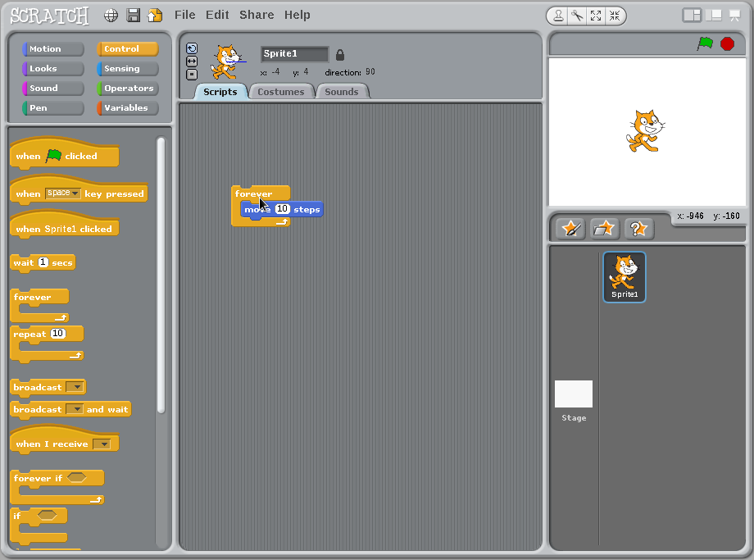Open the File menu
Viewport: 754px width, 560px height.
(x=185, y=15)
